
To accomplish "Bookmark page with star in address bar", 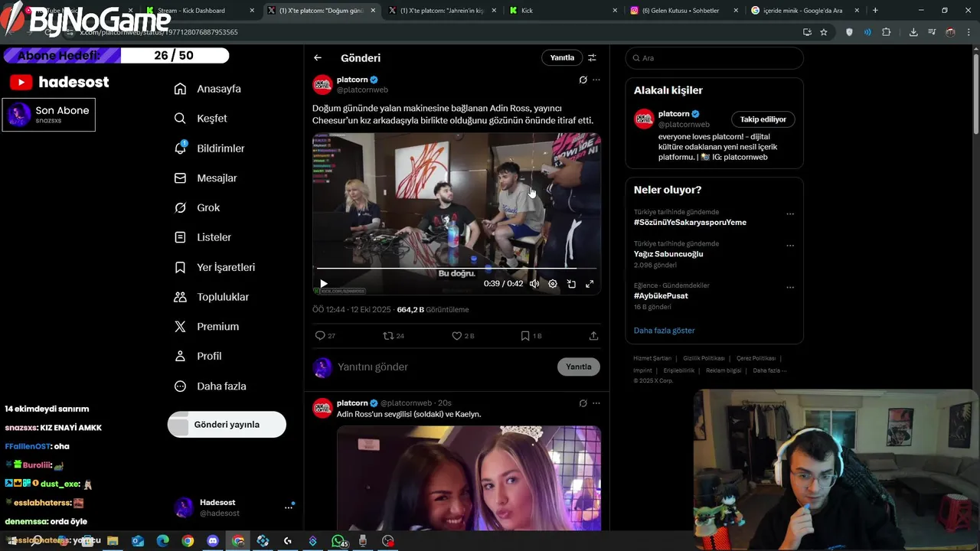I will tap(824, 32).
